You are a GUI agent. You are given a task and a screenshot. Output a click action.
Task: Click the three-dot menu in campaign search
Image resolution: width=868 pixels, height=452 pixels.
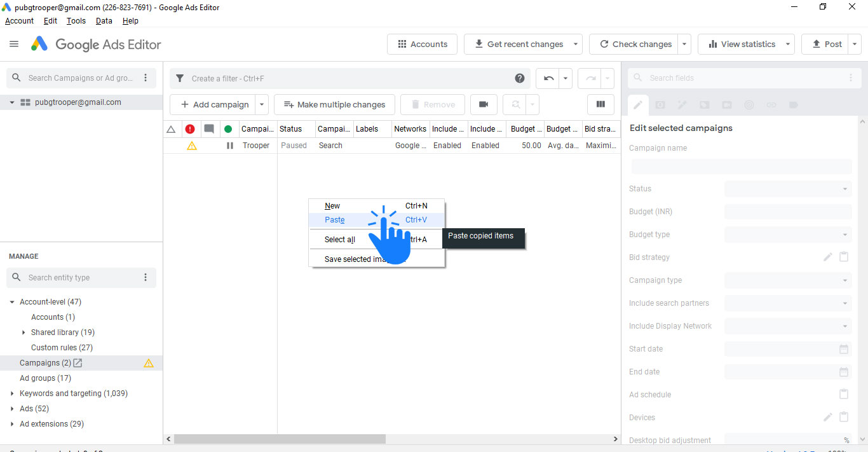146,78
